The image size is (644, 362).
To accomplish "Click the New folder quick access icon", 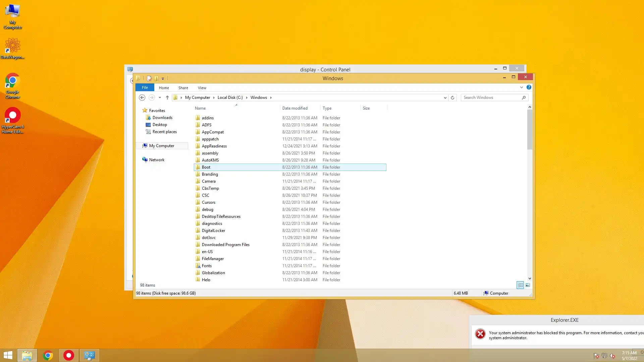I will point(156,78).
